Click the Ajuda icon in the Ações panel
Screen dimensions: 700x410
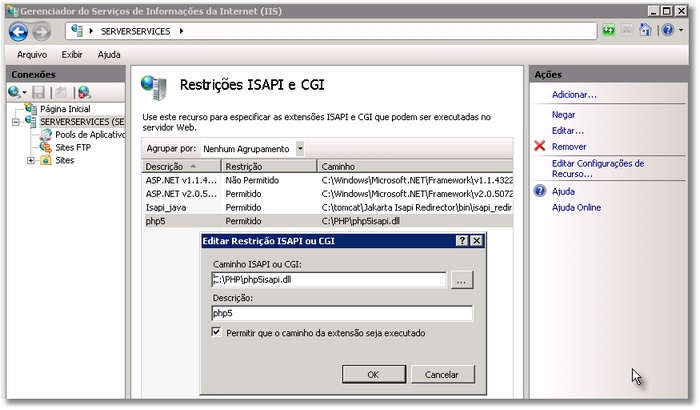click(540, 191)
